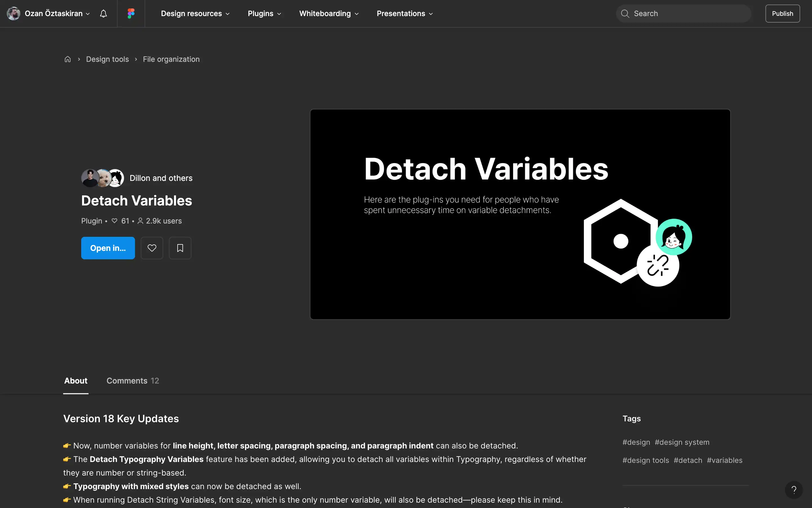Click the Detach Variables plugin title
This screenshot has height=508, width=812.
click(136, 201)
